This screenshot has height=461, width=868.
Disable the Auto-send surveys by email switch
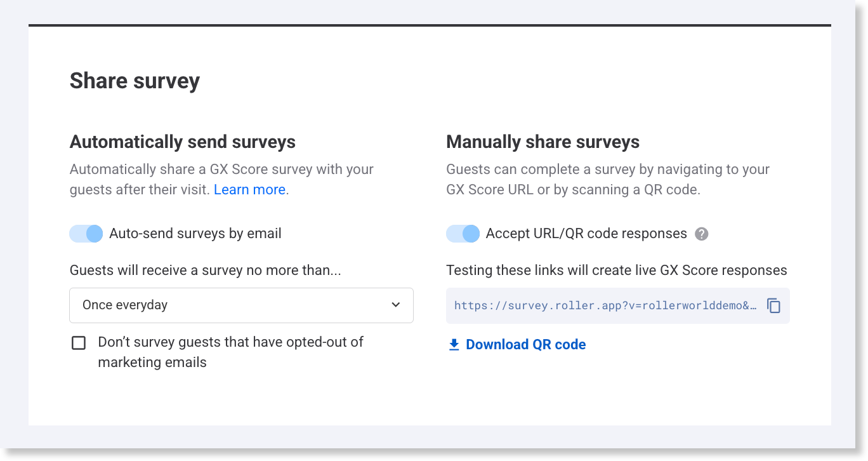click(x=86, y=234)
